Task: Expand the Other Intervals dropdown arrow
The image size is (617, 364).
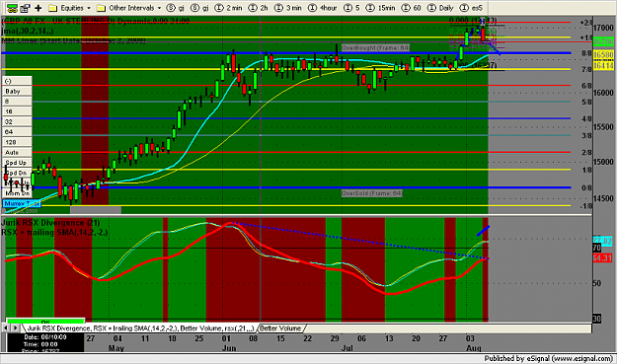Action: coord(159,8)
